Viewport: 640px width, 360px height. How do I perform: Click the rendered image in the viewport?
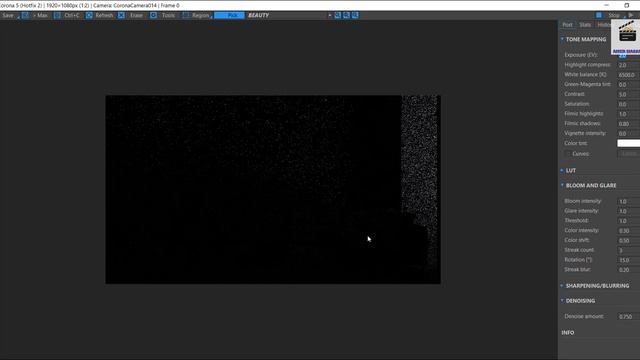tap(273, 189)
